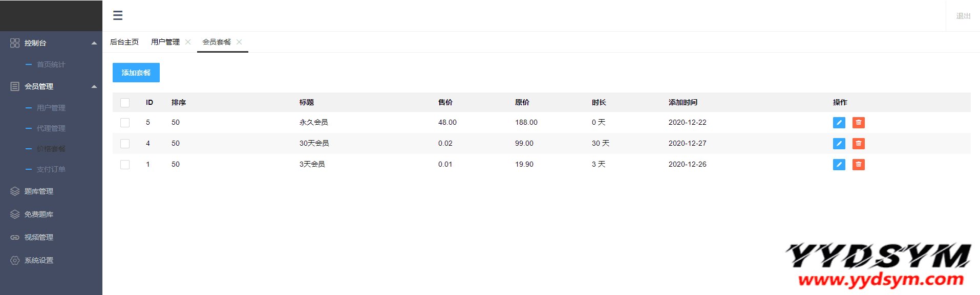The image size is (980, 295).
Task: Open 视频管理 menu label
Action: [x=39, y=237]
